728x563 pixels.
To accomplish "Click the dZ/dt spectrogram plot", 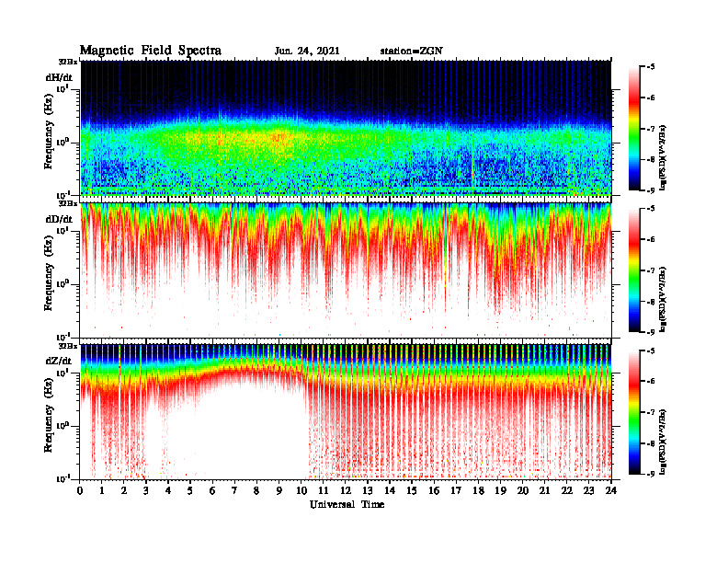I will [346, 411].
